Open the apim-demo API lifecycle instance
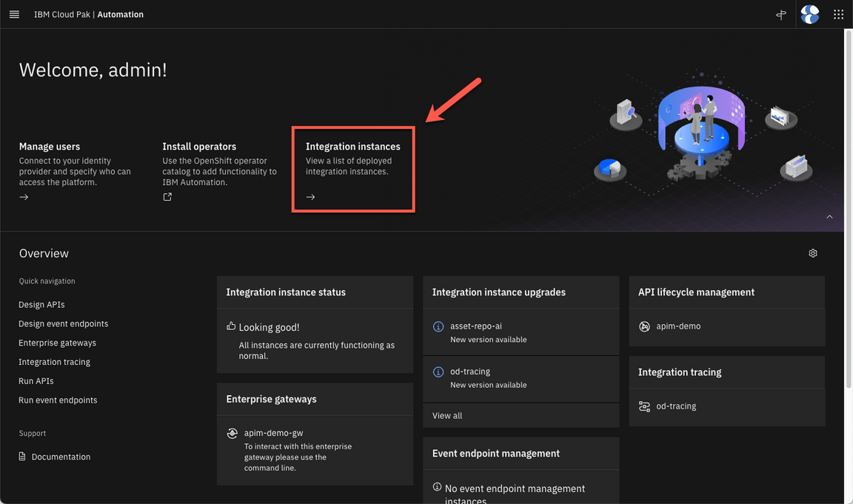 (678, 326)
